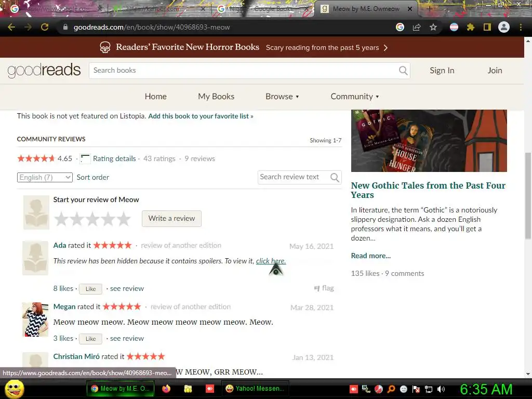Screen dimensions: 532x399
Task: Open the orange magnifier tray icon
Action: click(391, 389)
